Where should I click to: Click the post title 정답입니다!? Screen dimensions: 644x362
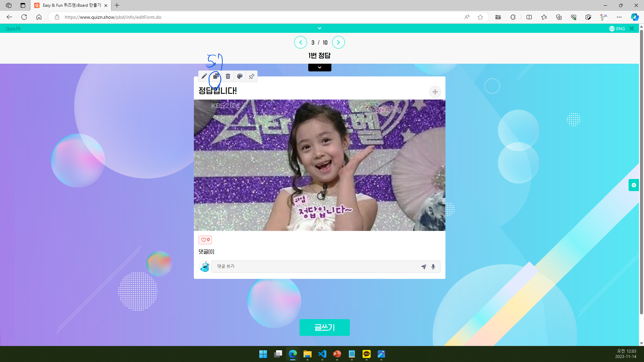coord(218,90)
